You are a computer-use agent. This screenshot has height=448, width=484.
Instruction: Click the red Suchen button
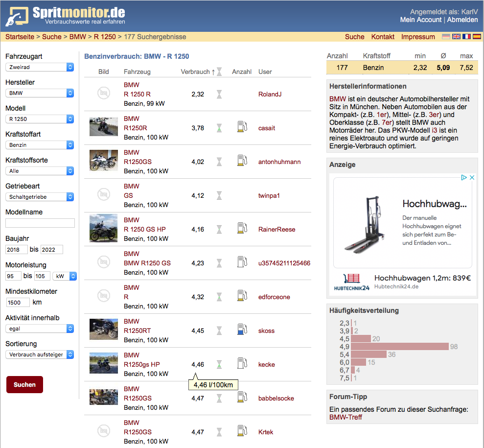[x=24, y=384]
